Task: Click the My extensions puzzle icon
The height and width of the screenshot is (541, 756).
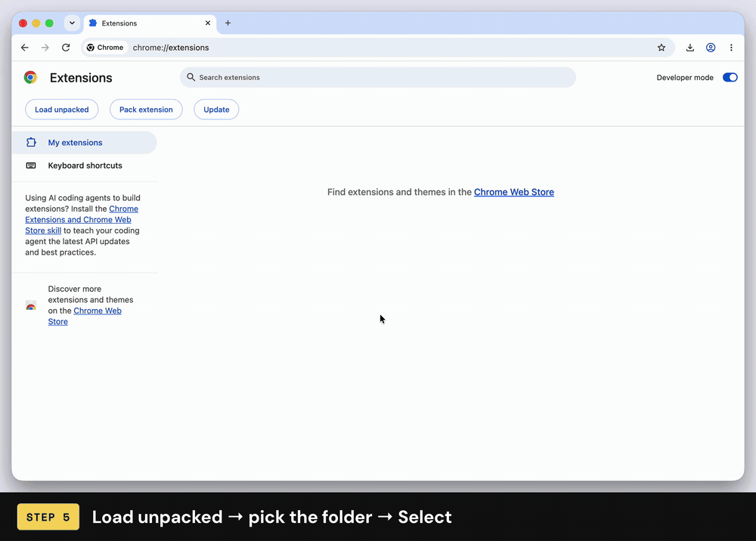Action: [x=31, y=143]
